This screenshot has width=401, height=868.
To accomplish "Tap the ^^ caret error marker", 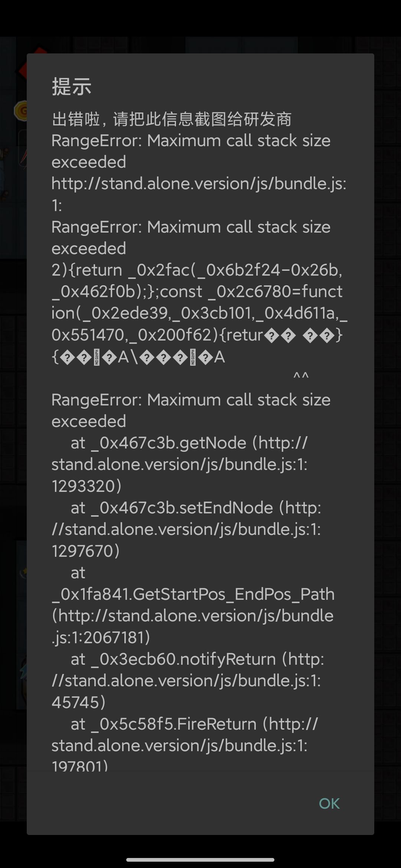I will click(301, 377).
